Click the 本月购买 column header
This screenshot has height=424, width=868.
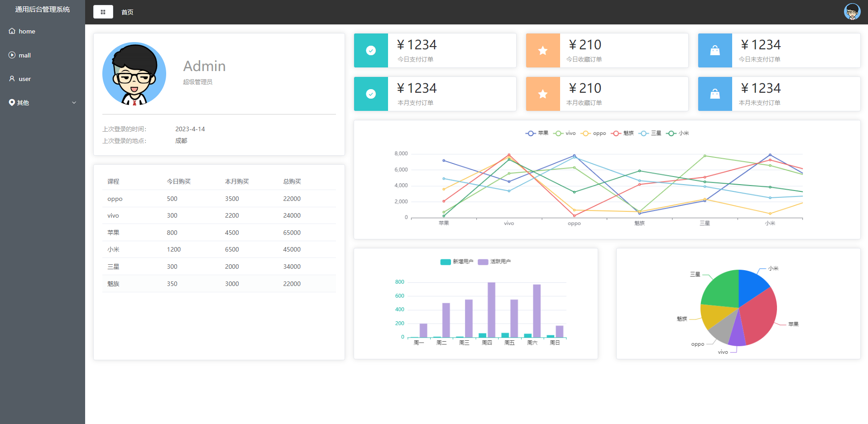pos(237,181)
